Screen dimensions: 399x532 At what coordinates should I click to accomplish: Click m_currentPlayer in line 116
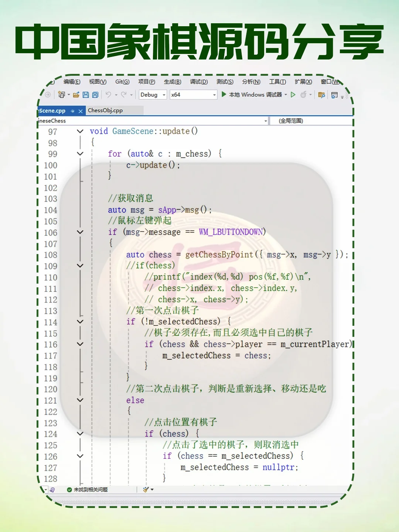315,344
